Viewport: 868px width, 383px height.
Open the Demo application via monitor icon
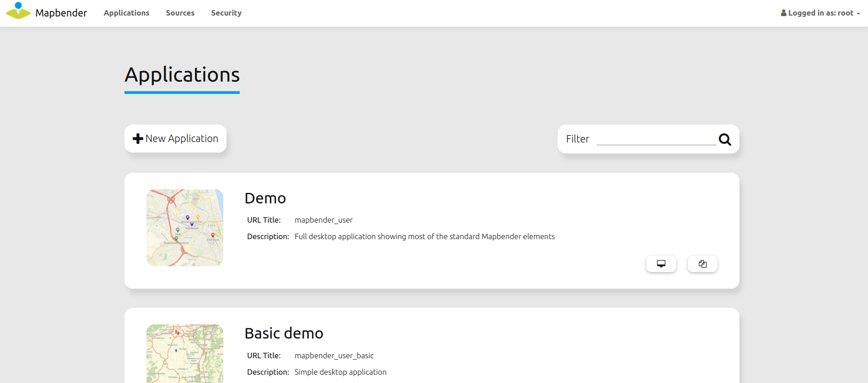661,264
